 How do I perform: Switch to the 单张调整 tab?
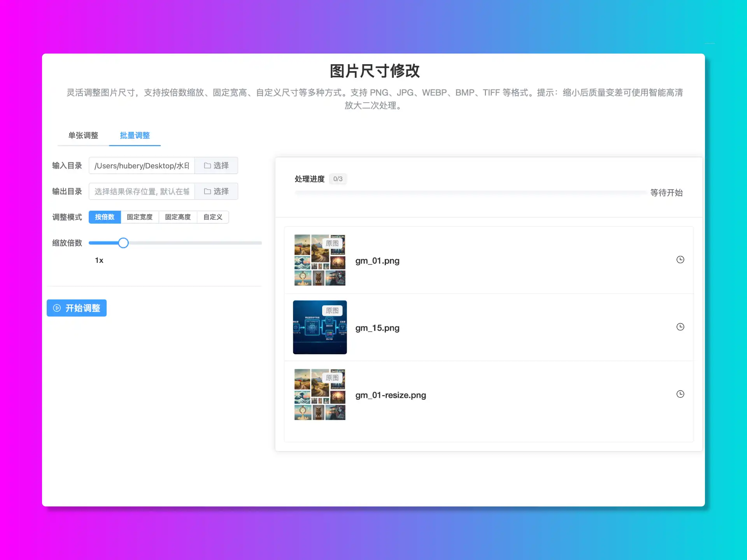[x=83, y=135]
